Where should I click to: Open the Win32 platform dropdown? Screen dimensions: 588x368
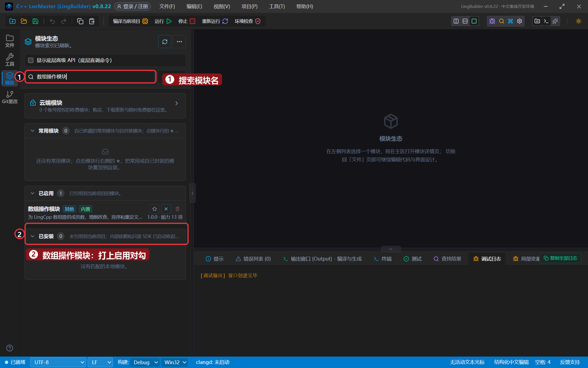175,362
